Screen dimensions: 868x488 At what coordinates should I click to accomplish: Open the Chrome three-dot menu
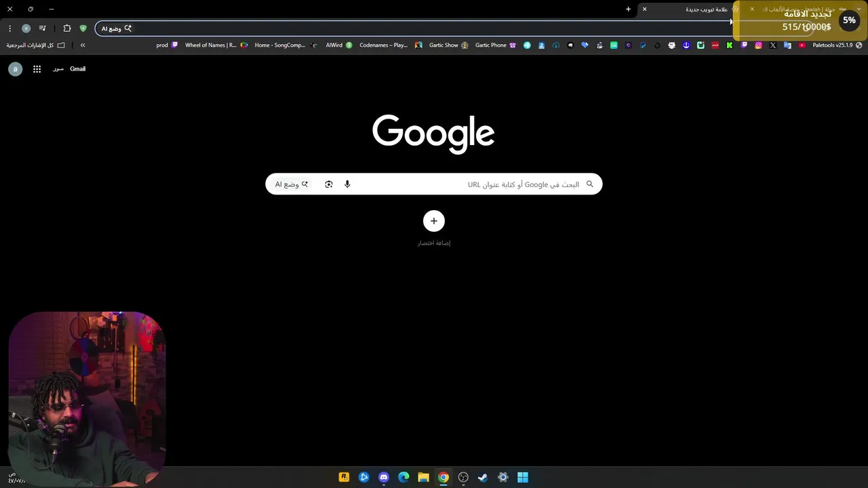[x=9, y=28]
